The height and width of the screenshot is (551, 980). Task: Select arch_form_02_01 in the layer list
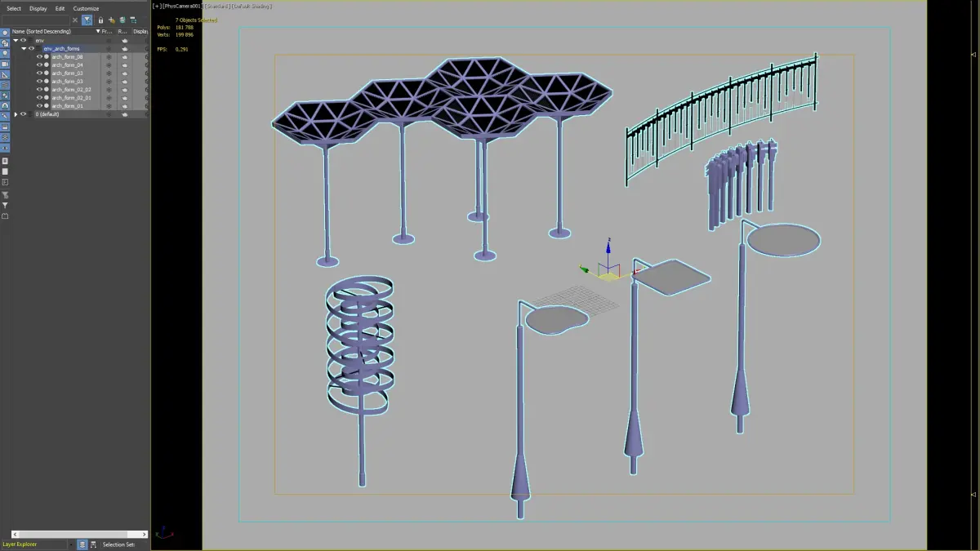71,98
